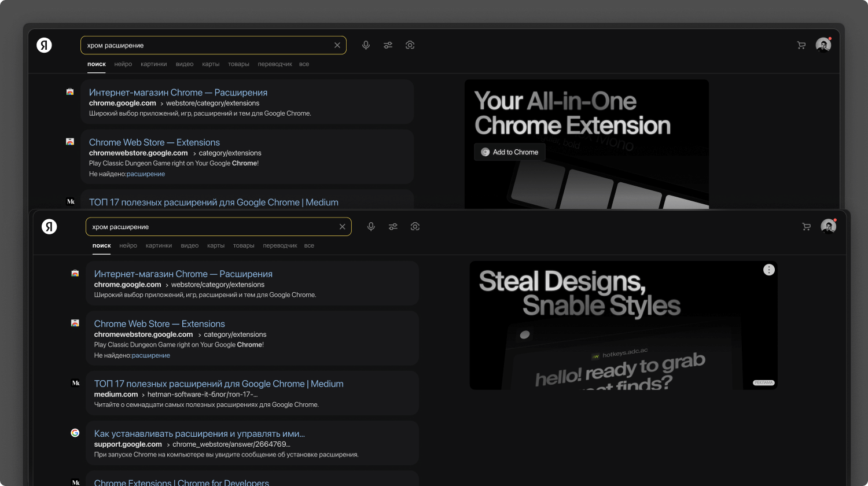Screen dimensions: 868x486
Task: Open user profile avatar in front window
Action: pos(828,227)
